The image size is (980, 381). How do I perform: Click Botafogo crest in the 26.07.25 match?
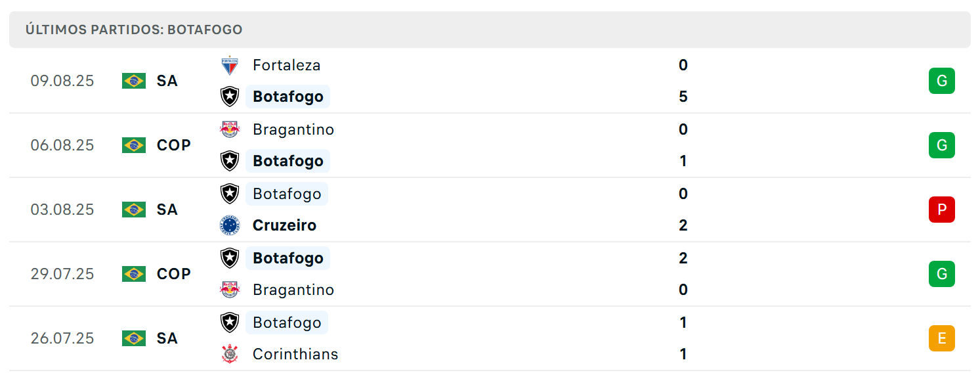click(230, 323)
